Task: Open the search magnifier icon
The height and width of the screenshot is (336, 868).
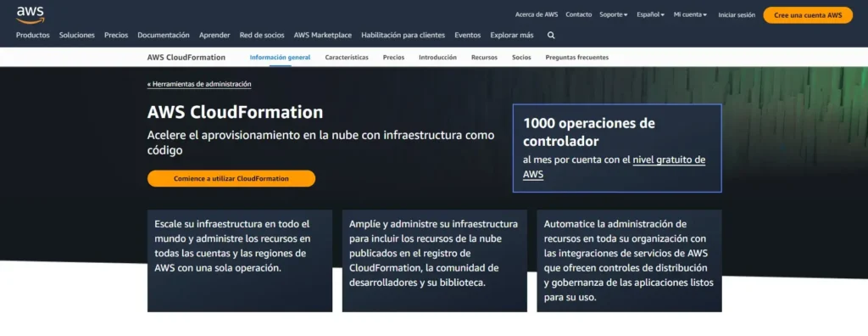Action: (551, 35)
